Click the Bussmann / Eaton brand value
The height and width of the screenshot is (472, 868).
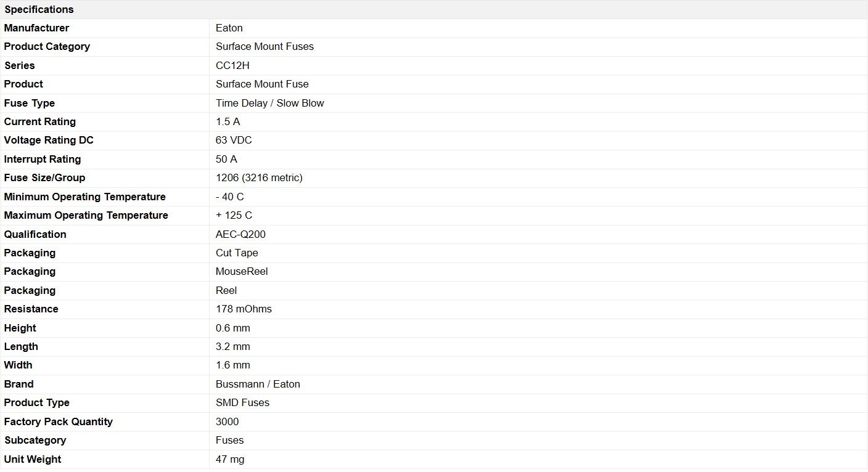(x=258, y=384)
